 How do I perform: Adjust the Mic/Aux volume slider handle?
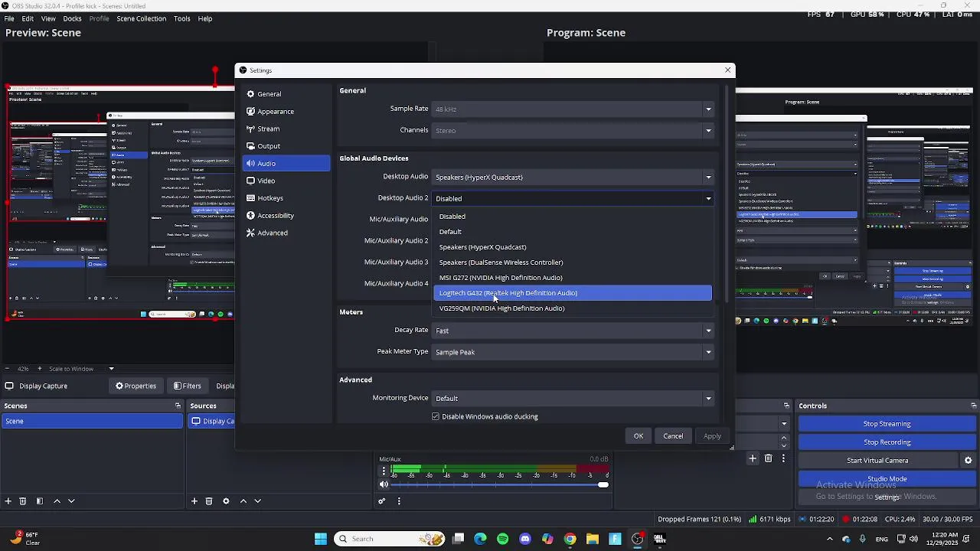603,485
